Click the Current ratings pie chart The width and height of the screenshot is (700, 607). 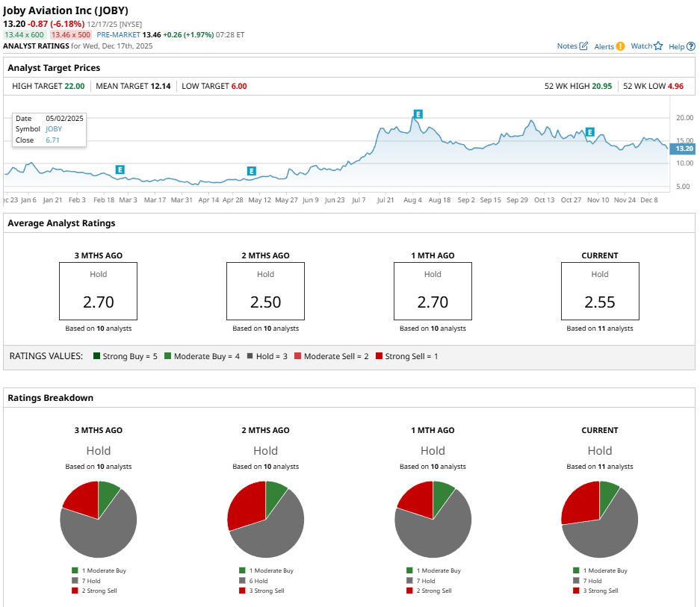click(600, 519)
